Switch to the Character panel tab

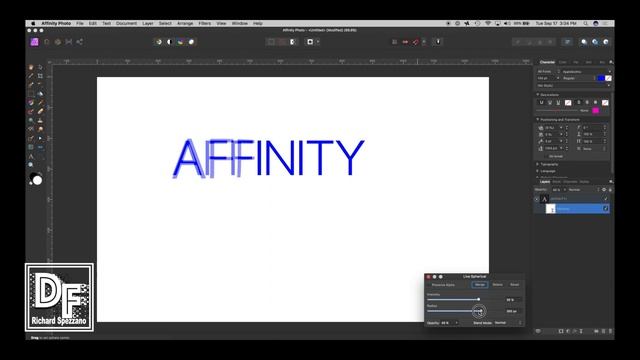point(547,62)
